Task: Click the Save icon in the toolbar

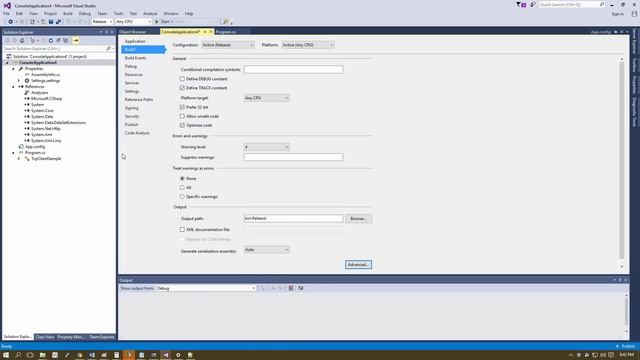Action: point(51,22)
